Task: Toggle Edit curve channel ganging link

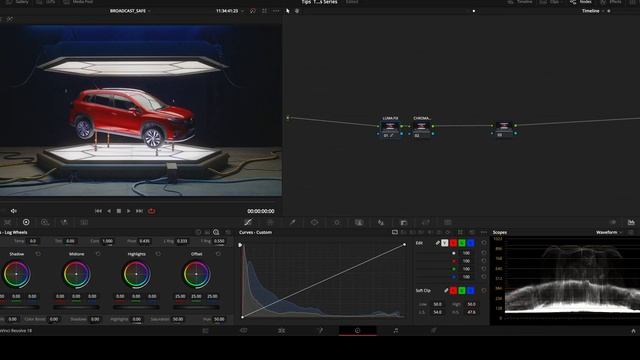Action: coord(437,243)
